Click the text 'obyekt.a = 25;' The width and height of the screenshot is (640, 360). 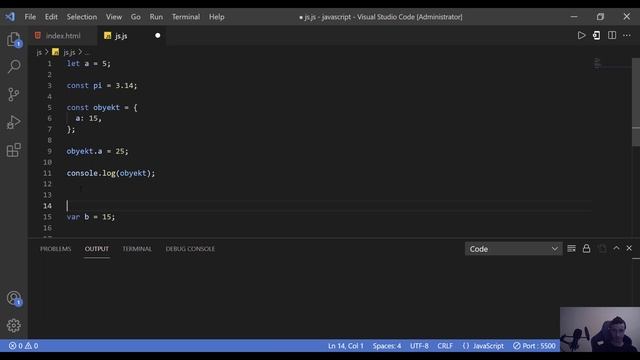98,151
